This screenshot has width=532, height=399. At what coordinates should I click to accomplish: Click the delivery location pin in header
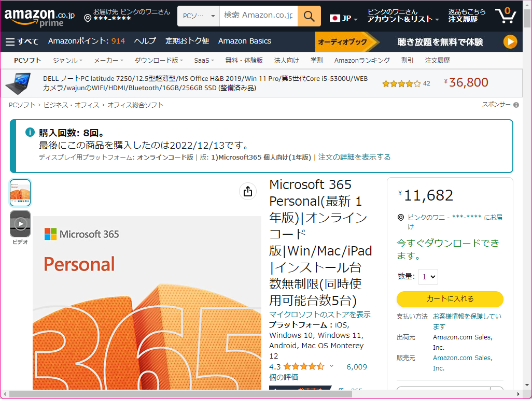88,18
